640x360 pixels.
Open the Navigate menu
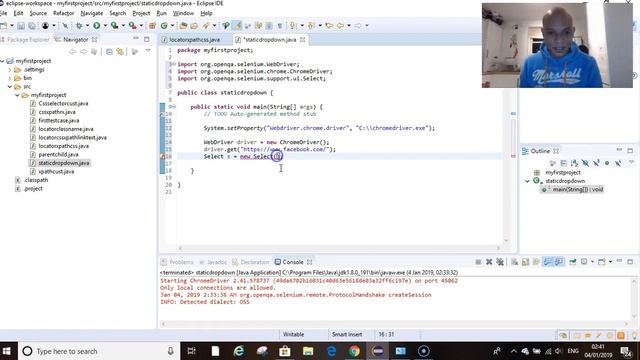[x=92, y=13]
